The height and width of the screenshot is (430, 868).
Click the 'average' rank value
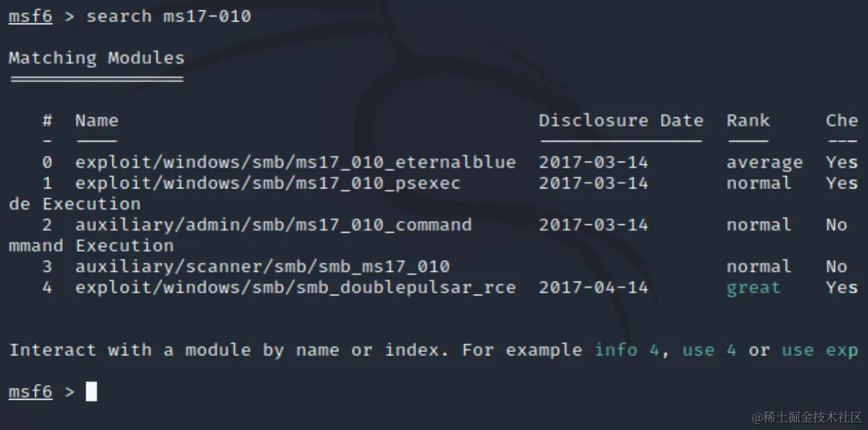pyautogui.click(x=764, y=163)
